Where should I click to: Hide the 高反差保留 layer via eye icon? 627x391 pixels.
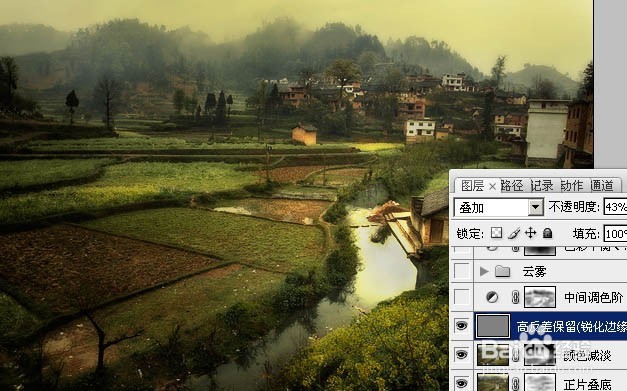[x=461, y=326]
